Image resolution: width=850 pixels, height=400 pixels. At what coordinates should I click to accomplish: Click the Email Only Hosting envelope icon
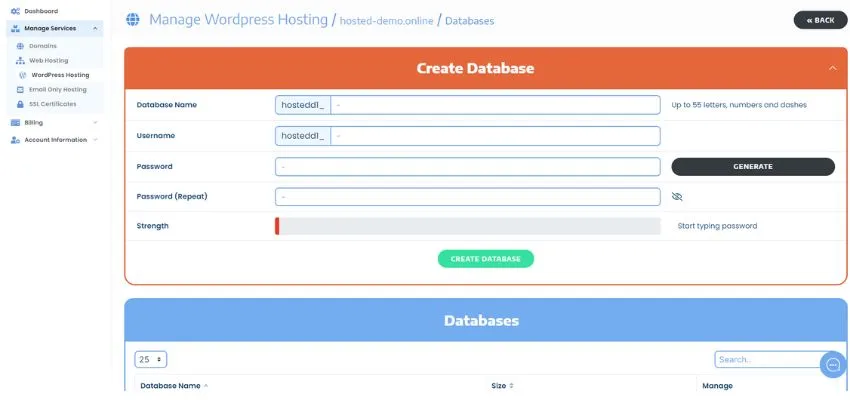[21, 89]
